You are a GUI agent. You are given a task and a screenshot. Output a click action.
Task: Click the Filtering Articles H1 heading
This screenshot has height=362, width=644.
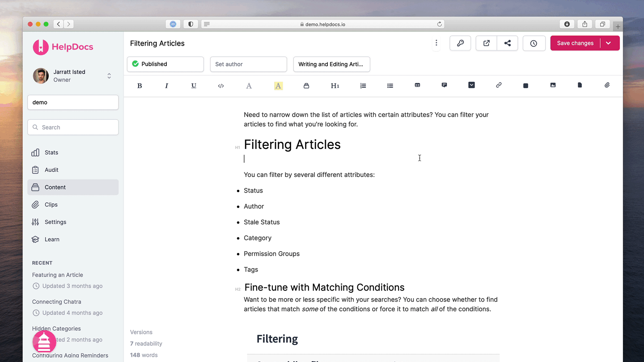(292, 144)
